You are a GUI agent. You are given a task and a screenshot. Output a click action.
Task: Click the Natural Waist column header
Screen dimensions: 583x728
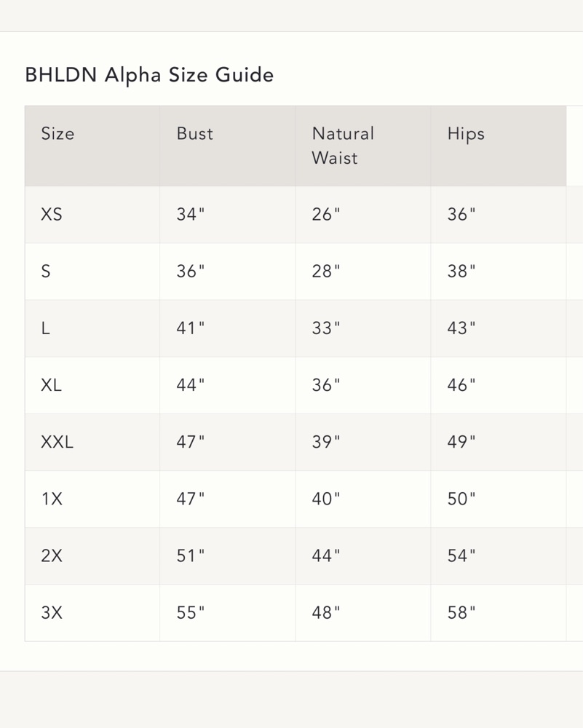coord(343,146)
